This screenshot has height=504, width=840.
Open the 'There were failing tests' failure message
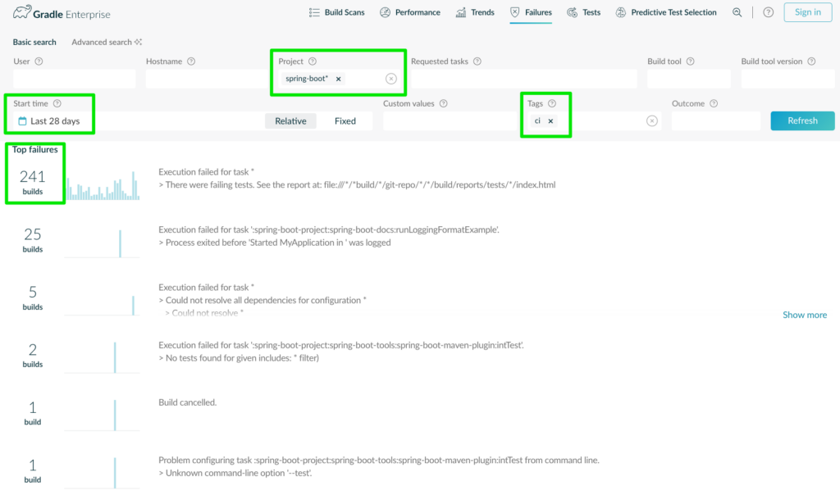357,179
